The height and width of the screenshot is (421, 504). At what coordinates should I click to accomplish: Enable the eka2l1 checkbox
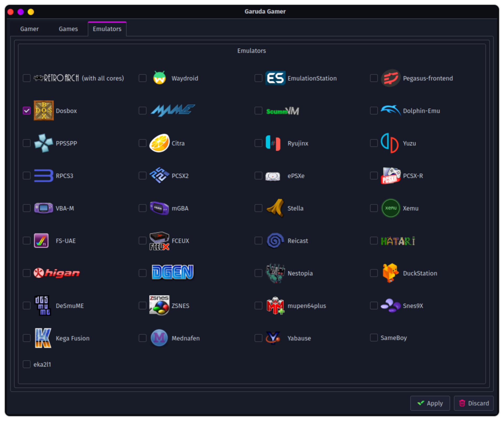click(x=27, y=364)
